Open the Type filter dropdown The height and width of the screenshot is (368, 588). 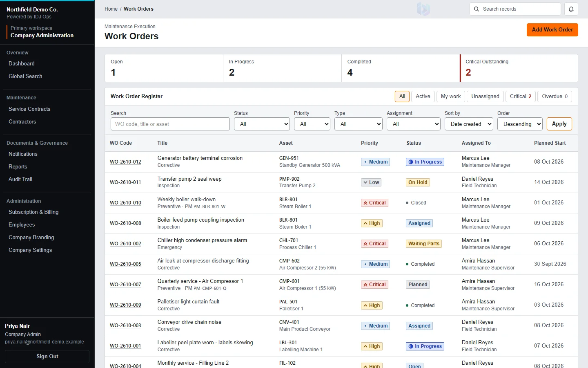[x=359, y=124]
